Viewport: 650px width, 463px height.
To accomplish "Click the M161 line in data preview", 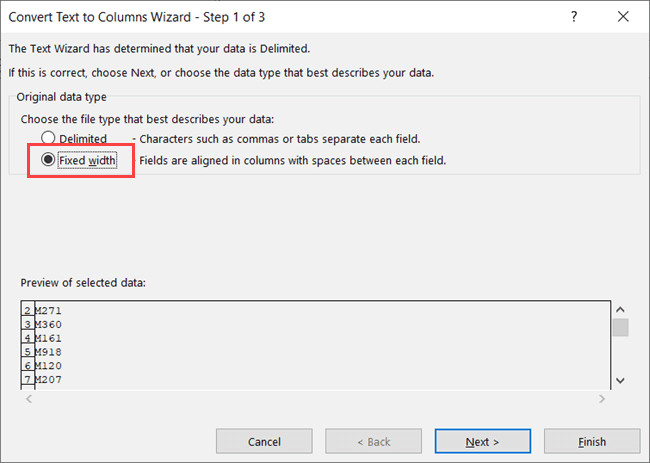I will (x=49, y=339).
